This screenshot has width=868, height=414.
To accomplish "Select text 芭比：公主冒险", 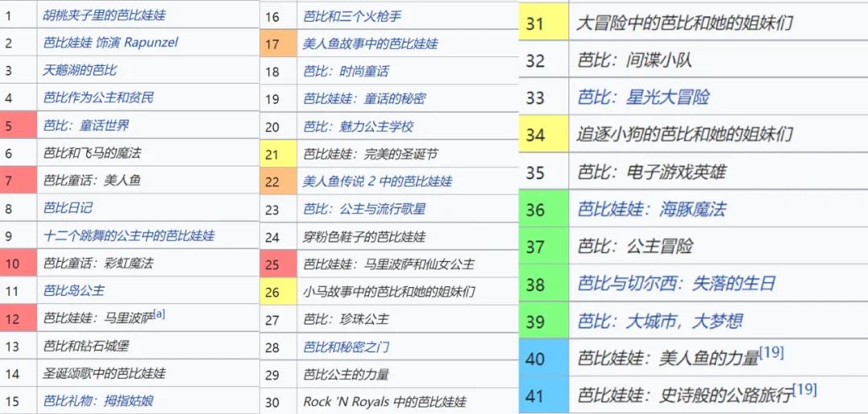I will [x=635, y=247].
